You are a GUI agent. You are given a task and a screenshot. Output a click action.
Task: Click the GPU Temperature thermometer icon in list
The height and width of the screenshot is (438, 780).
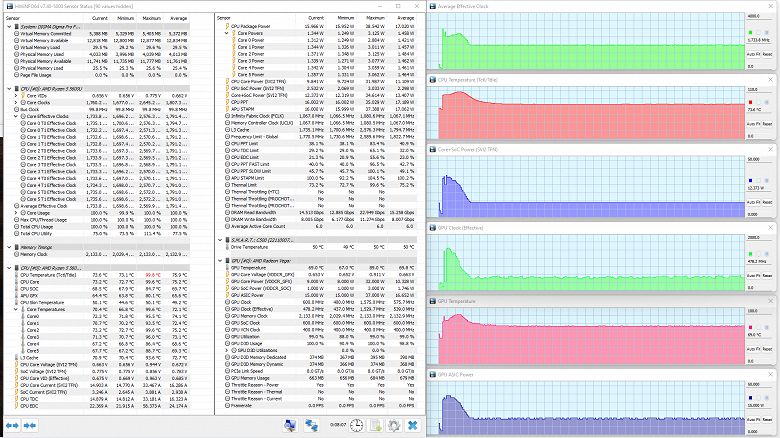[227, 268]
